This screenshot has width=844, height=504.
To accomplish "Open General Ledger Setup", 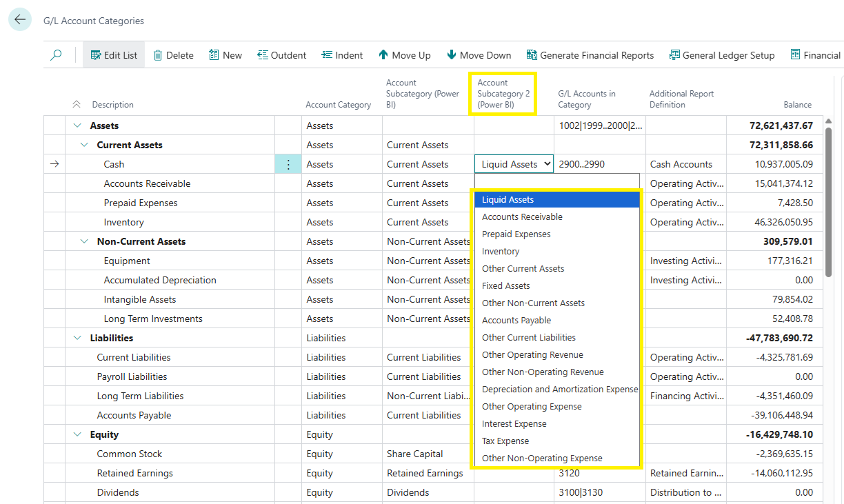I will pos(722,55).
